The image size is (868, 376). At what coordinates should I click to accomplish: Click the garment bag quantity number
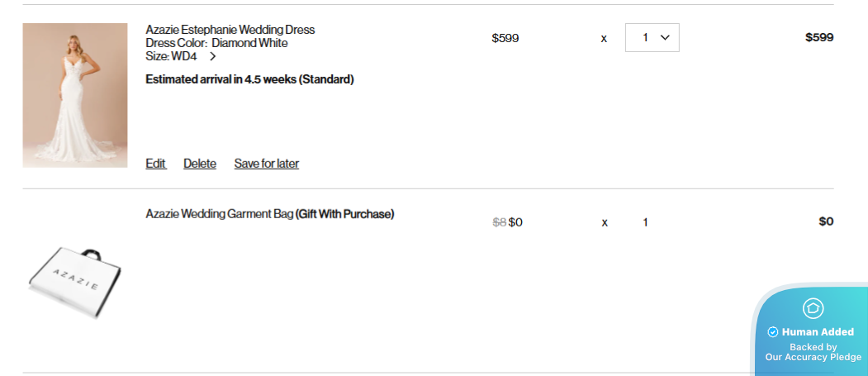tap(646, 221)
